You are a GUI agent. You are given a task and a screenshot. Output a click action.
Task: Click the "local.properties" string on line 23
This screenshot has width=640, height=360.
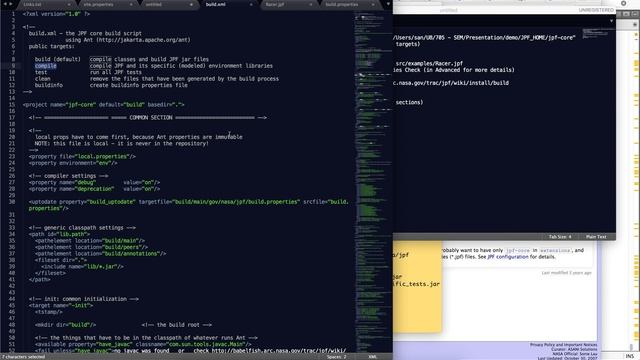tap(102, 156)
